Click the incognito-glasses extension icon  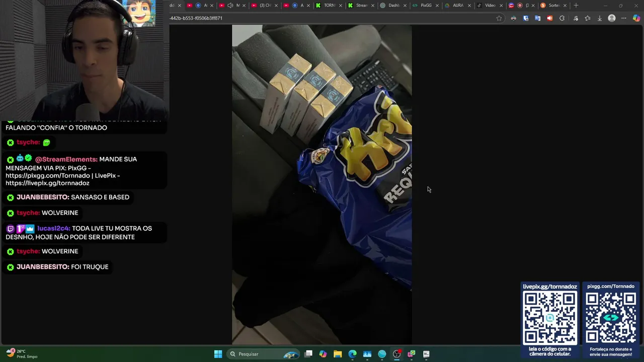(513, 18)
